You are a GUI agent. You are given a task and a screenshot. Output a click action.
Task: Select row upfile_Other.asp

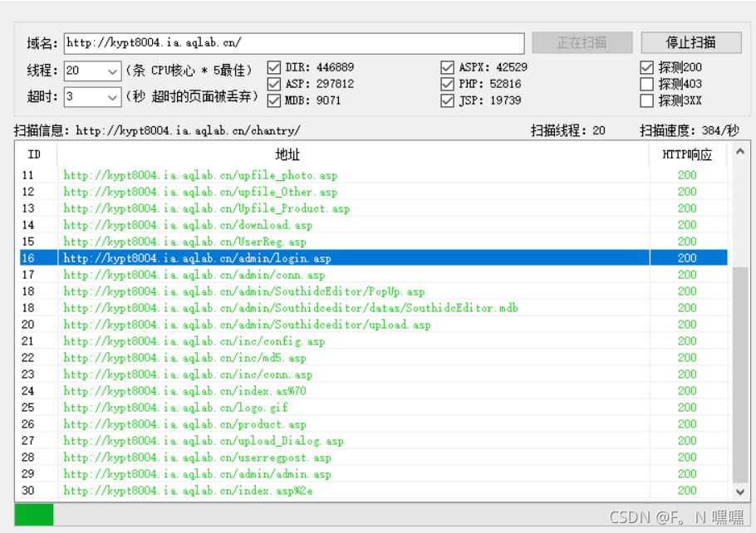[x=373, y=192]
